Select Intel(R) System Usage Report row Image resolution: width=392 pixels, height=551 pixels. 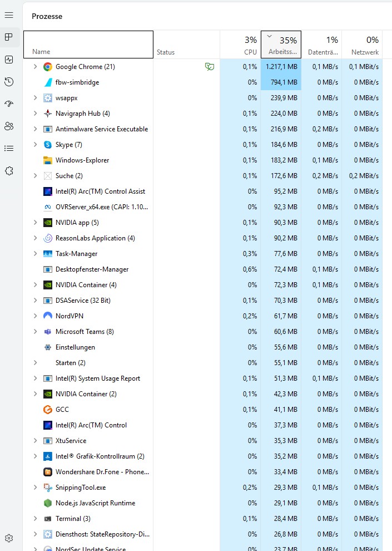(203, 378)
